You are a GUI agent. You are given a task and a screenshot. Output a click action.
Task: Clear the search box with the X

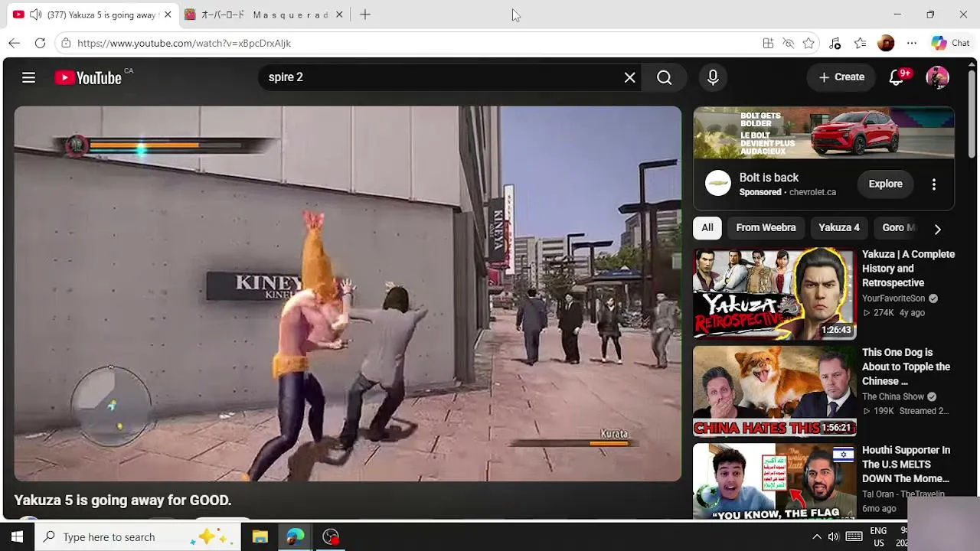(x=629, y=77)
